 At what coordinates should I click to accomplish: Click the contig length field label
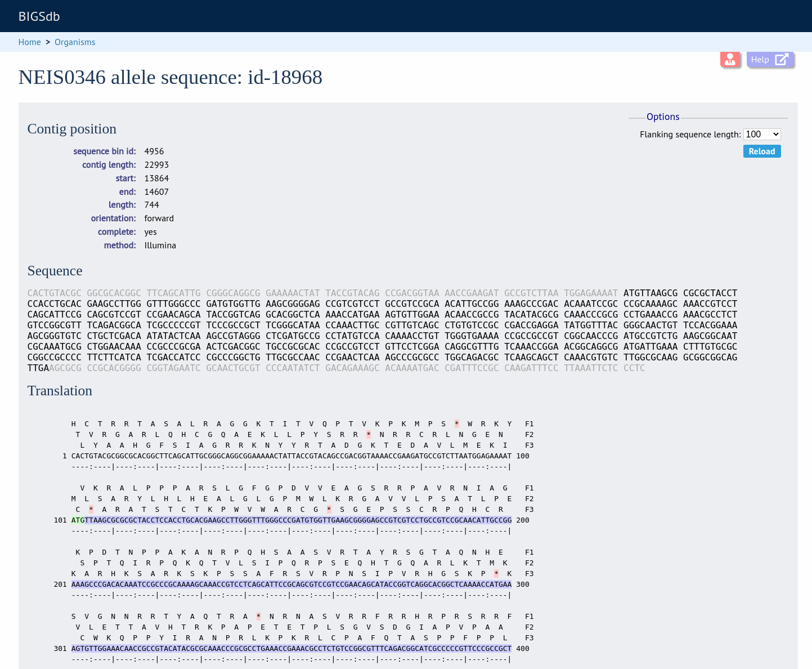tap(109, 165)
